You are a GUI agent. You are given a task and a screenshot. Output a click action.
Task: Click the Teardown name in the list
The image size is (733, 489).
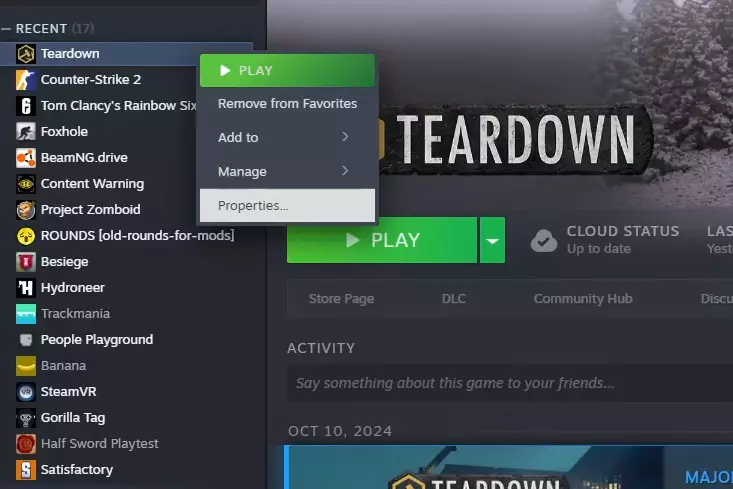coord(70,54)
